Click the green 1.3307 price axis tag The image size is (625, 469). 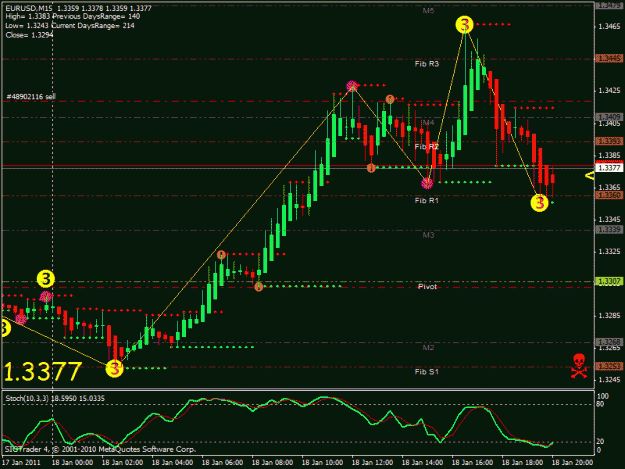pos(609,282)
